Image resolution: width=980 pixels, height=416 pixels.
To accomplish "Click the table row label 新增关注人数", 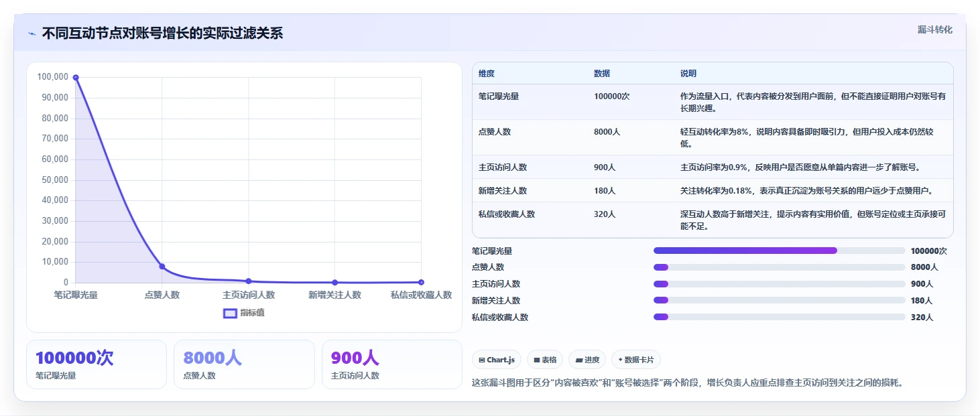I will coord(503,191).
